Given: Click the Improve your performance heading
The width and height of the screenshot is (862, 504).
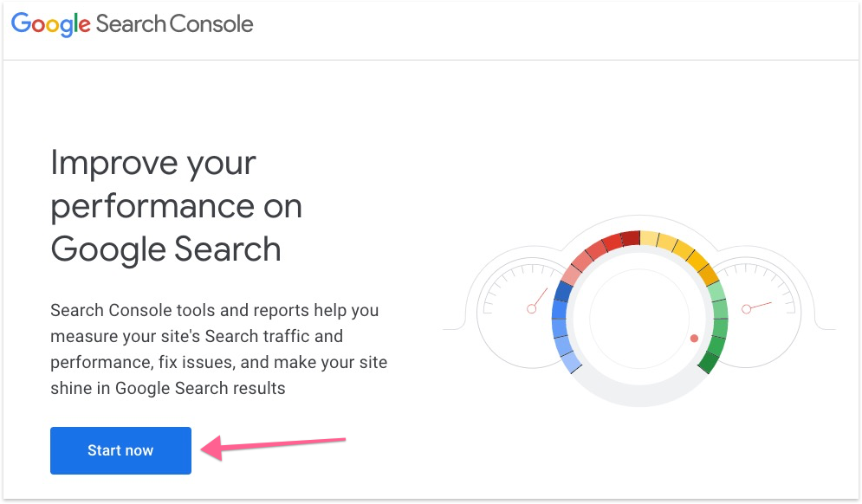Looking at the screenshot, I should coord(176,206).
